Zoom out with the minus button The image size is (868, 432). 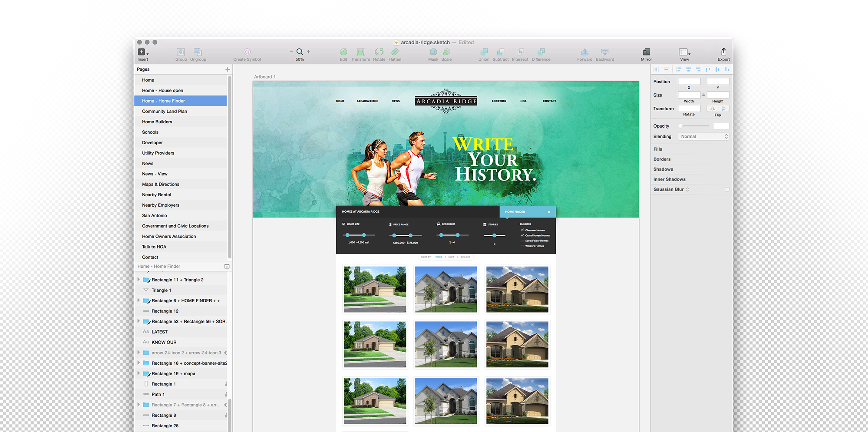291,52
